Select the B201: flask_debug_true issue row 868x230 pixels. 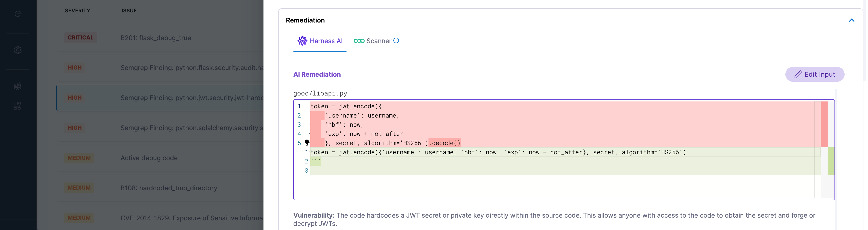click(155, 38)
